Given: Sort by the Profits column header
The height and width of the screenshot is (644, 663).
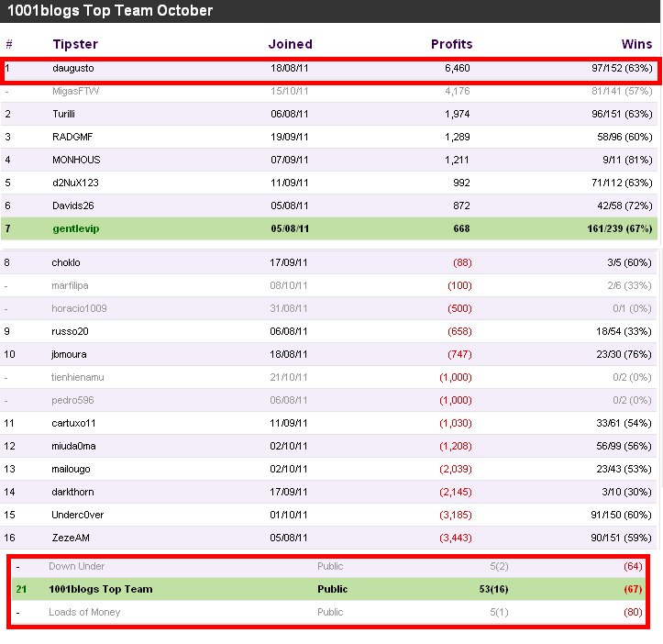Looking at the screenshot, I should tap(451, 44).
